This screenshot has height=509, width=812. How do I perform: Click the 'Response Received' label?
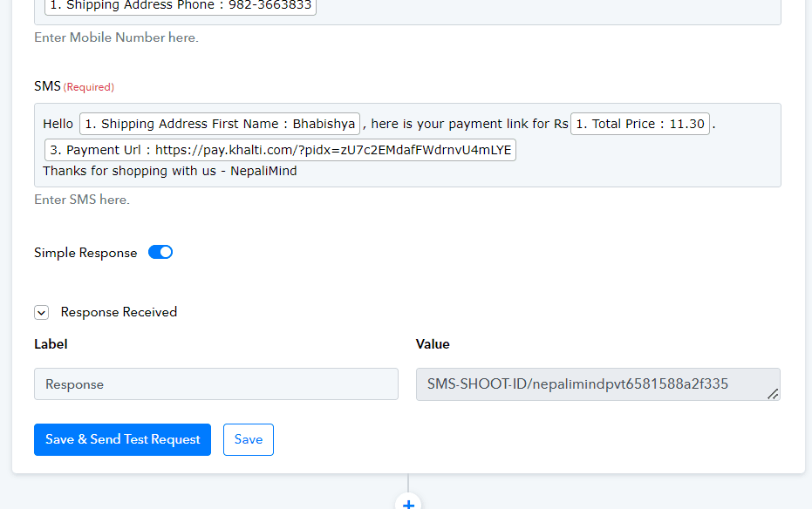[x=119, y=312]
